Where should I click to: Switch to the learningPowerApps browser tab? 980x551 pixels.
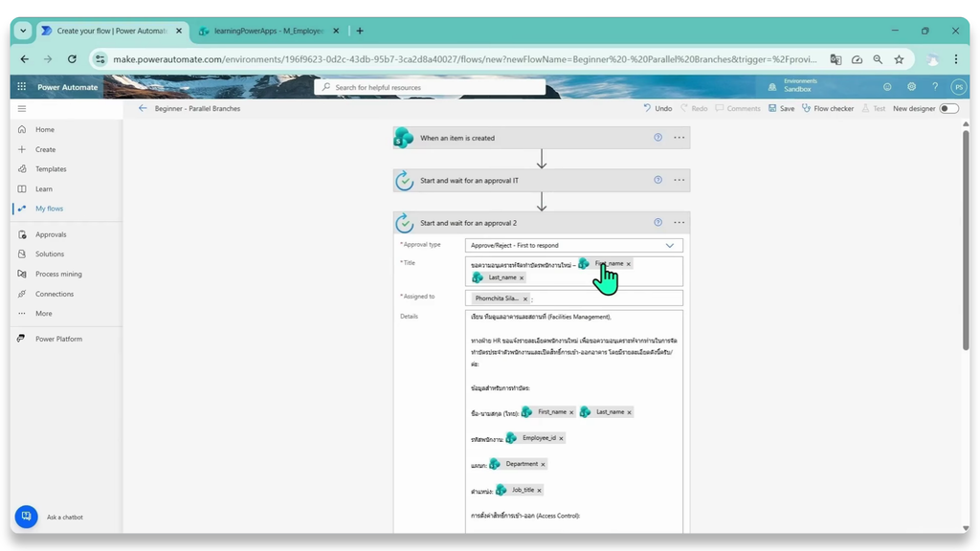click(x=269, y=31)
